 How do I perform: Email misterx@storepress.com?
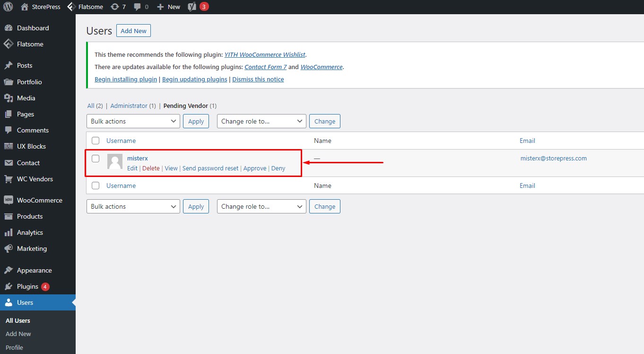point(554,158)
